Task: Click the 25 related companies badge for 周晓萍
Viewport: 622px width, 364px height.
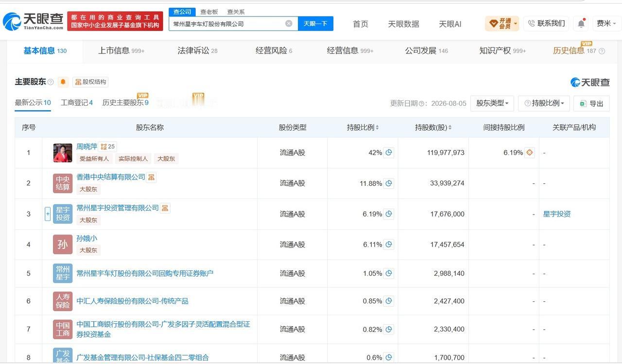Action: [x=108, y=147]
